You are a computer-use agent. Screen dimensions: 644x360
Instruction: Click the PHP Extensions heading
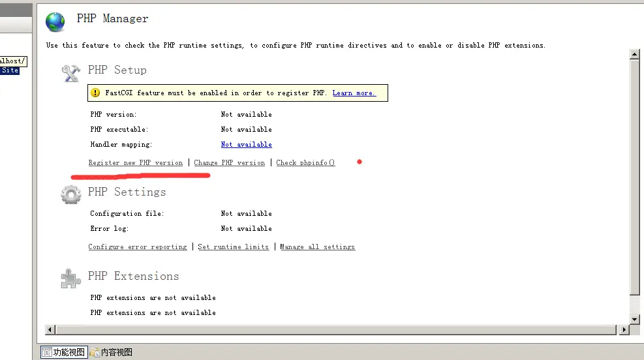pos(134,277)
